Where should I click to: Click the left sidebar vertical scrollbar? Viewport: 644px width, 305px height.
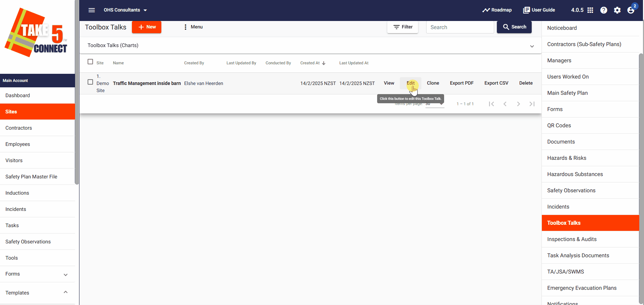[77, 92]
